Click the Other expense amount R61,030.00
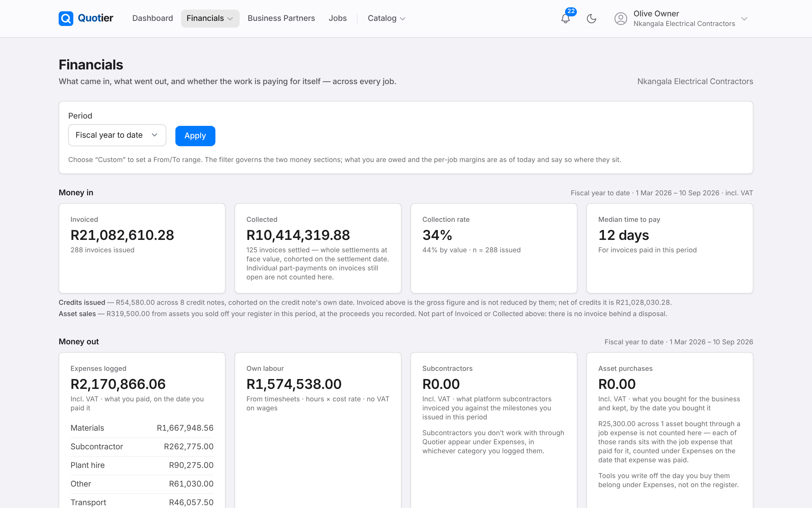The image size is (812, 508). [191, 484]
